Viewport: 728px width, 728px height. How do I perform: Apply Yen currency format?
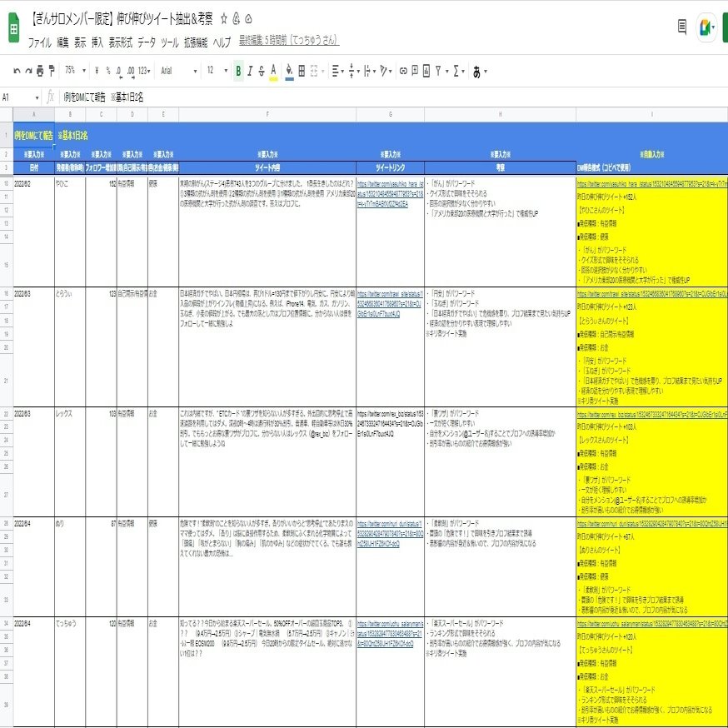coord(97,71)
